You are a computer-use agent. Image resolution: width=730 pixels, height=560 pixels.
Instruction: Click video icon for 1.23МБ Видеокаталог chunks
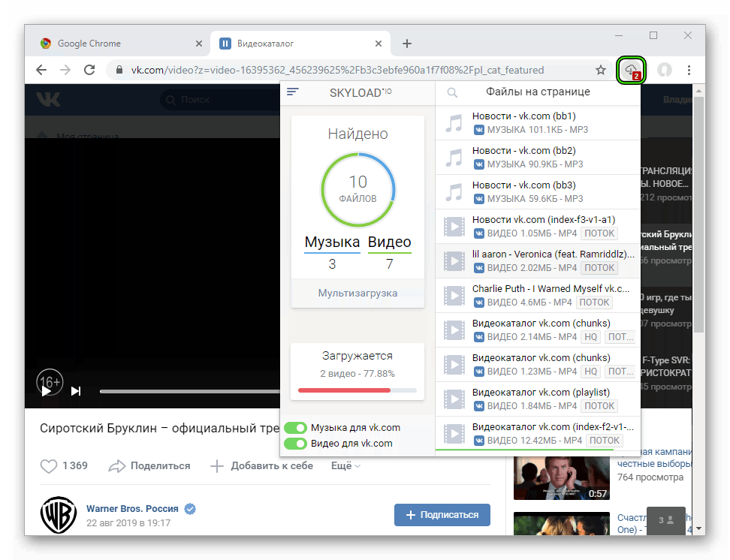pyautogui.click(x=454, y=365)
